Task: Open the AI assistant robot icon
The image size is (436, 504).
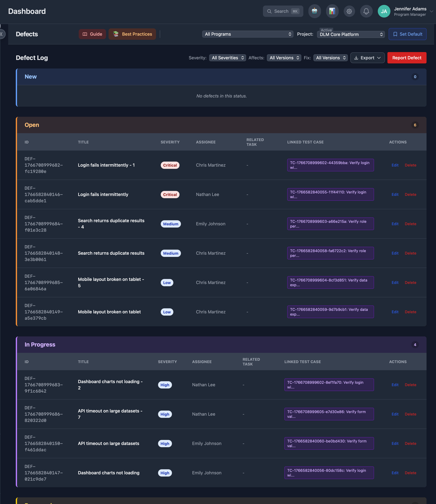Action: (315, 11)
